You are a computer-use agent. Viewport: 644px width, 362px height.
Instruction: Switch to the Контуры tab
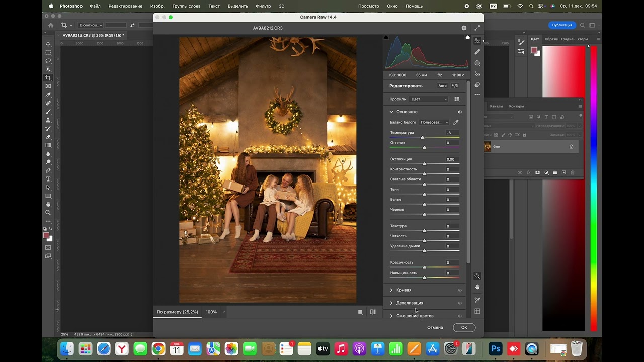pyautogui.click(x=516, y=106)
